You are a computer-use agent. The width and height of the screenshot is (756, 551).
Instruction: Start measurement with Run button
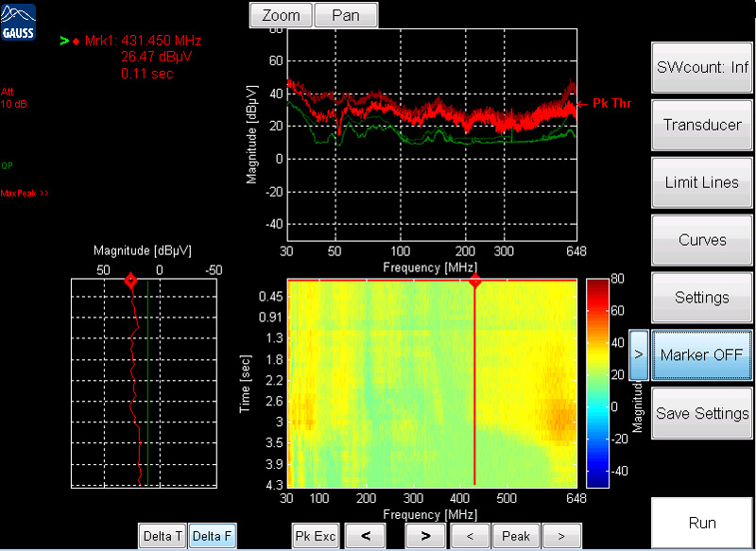pos(702,523)
